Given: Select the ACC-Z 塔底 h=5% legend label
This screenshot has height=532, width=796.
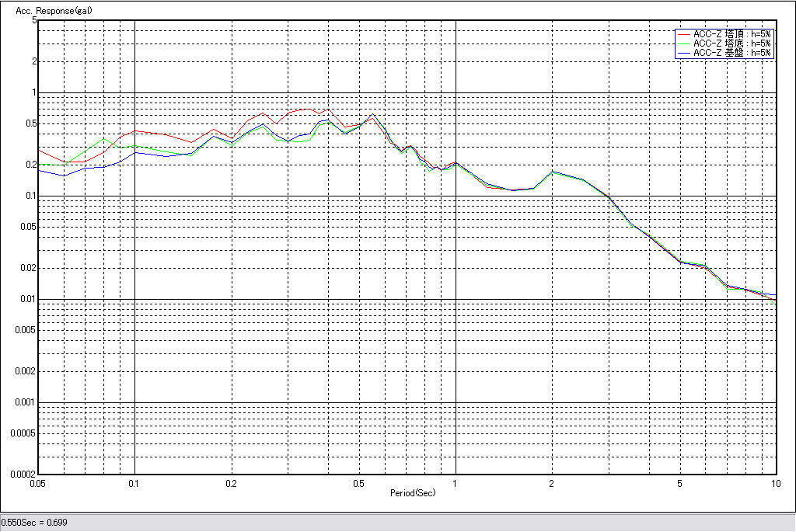Looking at the screenshot, I should click(731, 43).
